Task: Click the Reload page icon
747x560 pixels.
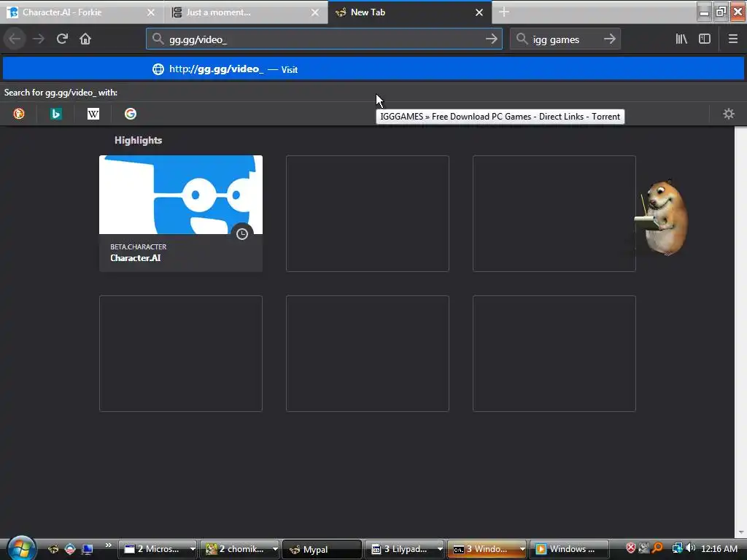Action: [62, 39]
